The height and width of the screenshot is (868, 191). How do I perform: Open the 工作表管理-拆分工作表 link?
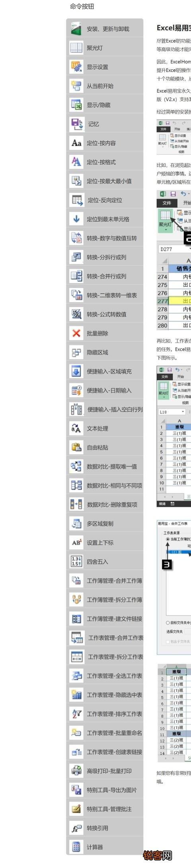pos(116,657)
